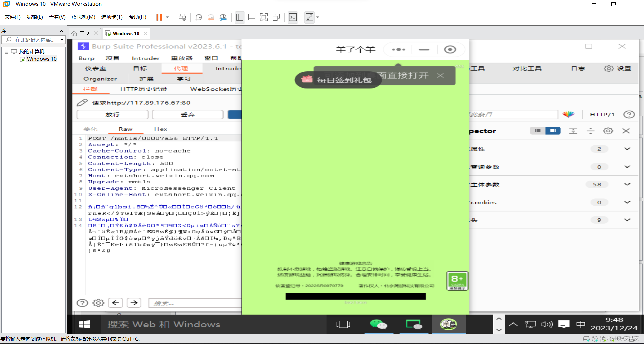This screenshot has height=344, width=644.
Task: Click the stretch guest display icon
Action: tap(309, 17)
